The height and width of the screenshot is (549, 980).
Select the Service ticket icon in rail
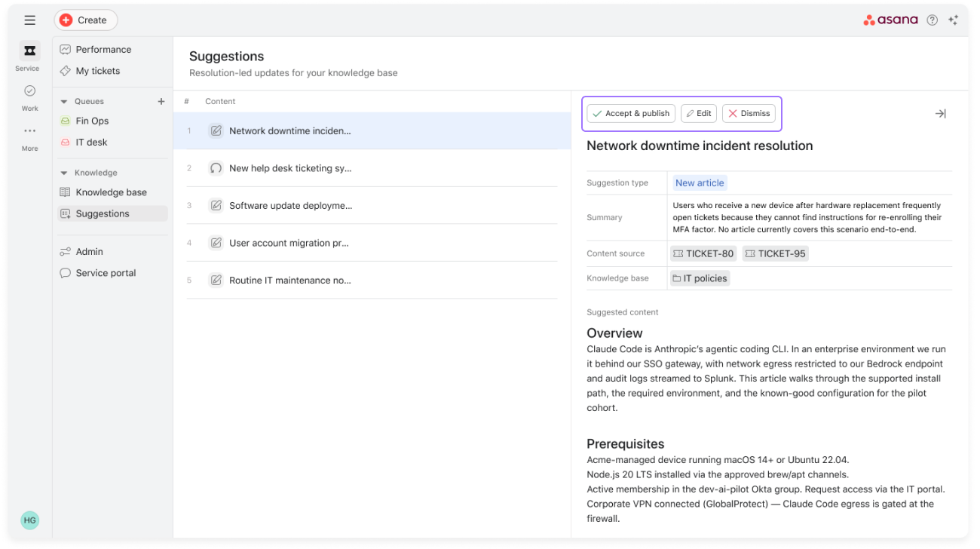coord(29,51)
